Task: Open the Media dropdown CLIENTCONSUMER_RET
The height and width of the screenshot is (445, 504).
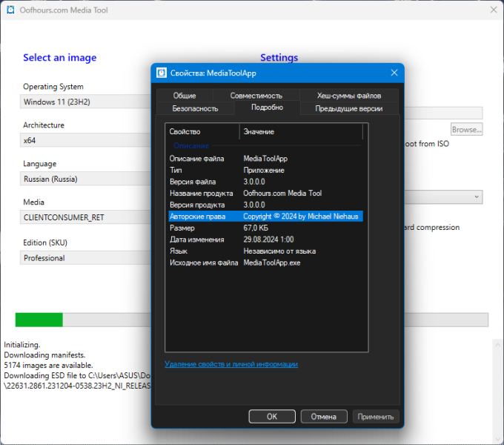Action: pos(85,217)
